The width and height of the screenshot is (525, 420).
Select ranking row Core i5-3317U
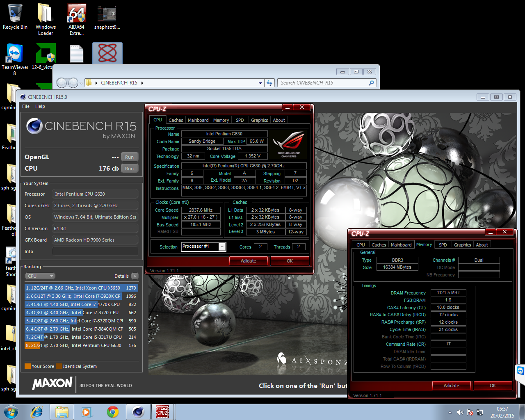81,337
